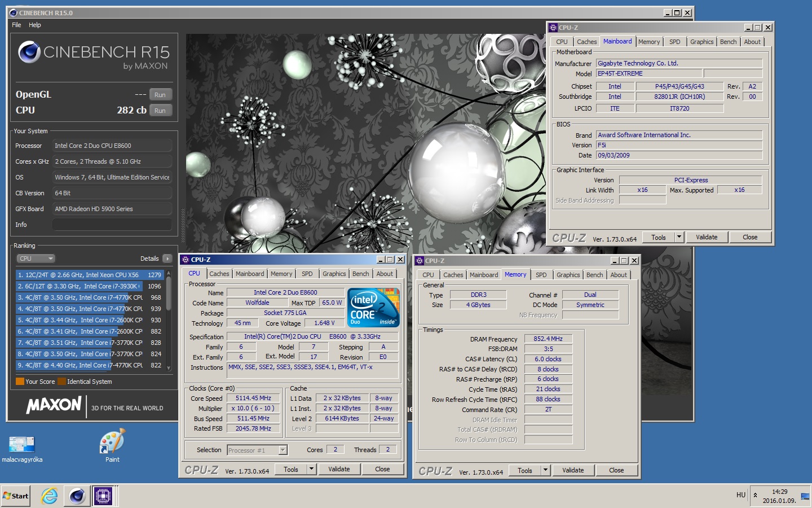Open Tools dropdown arrow in the Memory window
This screenshot has height=508, width=812.
coord(545,470)
